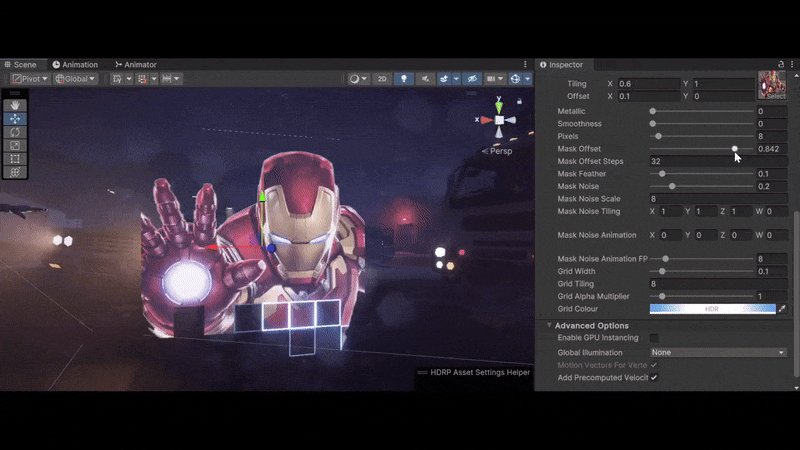Viewport: 800px width, 450px height.
Task: Toggle scene effects icon
Action: click(444, 79)
